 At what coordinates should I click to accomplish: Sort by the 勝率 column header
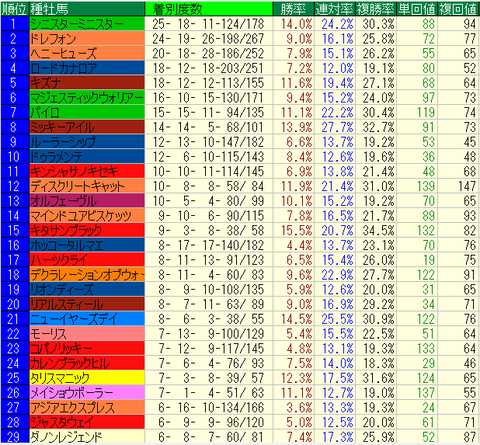[293, 9]
